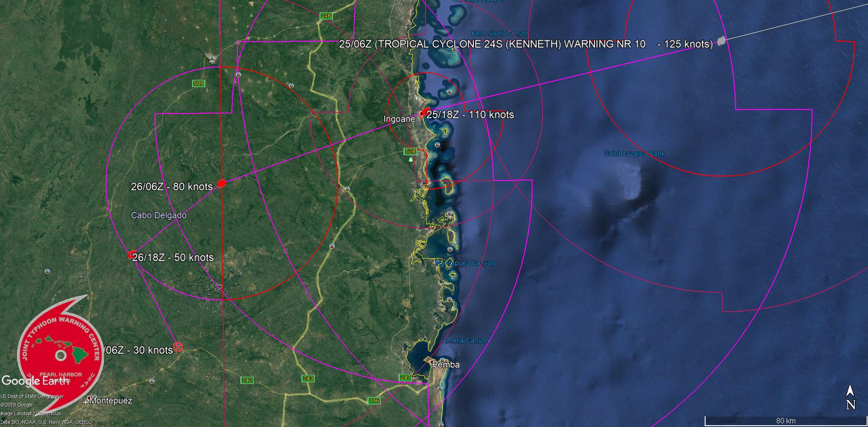
Task: Click the Kero Niuni Canyon label
Action: click(500, 33)
